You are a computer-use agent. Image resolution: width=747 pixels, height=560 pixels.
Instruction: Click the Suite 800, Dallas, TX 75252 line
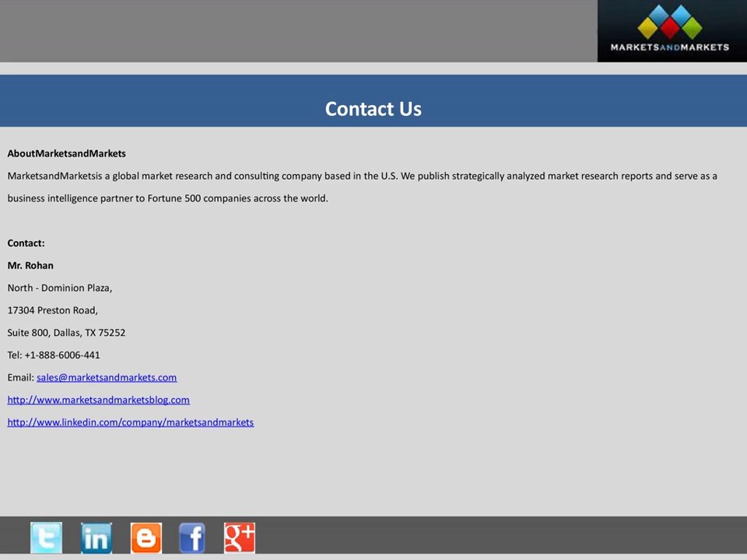coord(66,333)
